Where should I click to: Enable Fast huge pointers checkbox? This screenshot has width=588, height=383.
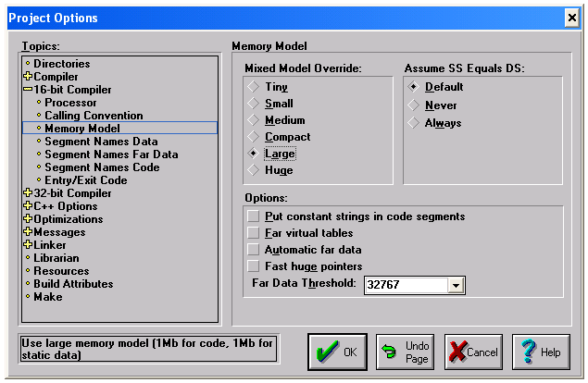point(254,266)
